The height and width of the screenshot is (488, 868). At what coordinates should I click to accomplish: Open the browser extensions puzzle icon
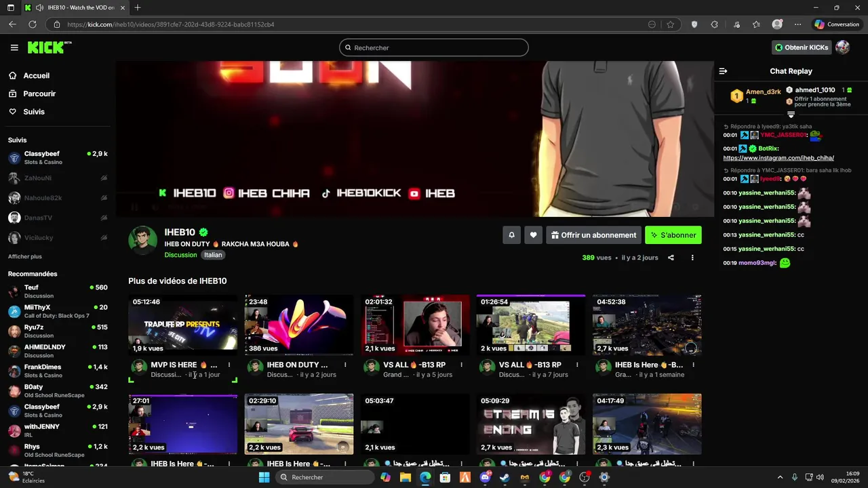tap(714, 24)
